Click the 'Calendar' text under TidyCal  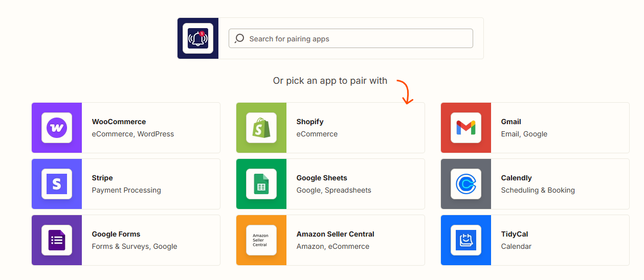click(x=516, y=246)
